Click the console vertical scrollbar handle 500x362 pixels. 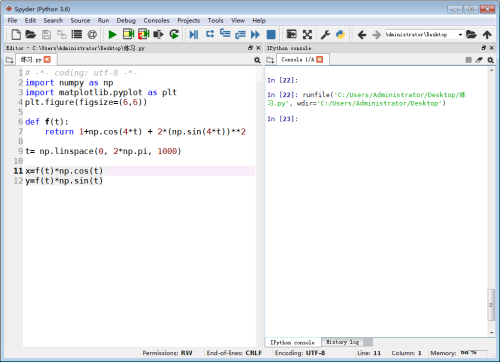point(491,305)
